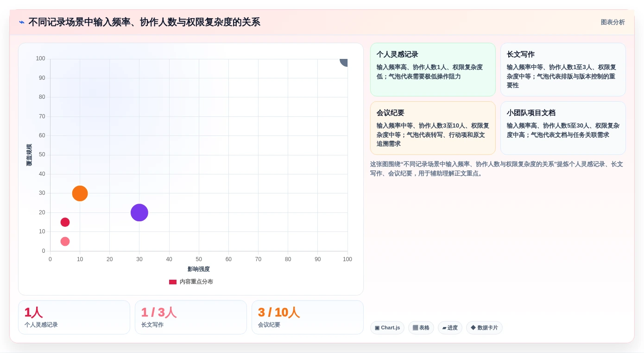Image resolution: width=644 pixels, height=353 pixels.
Task: Select the 3 / 10人 会议纪要 stat card
Action: point(308,317)
